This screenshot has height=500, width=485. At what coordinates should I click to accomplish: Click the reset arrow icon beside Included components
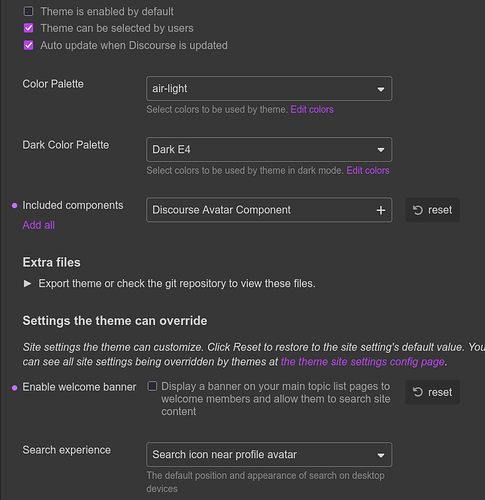(x=418, y=210)
